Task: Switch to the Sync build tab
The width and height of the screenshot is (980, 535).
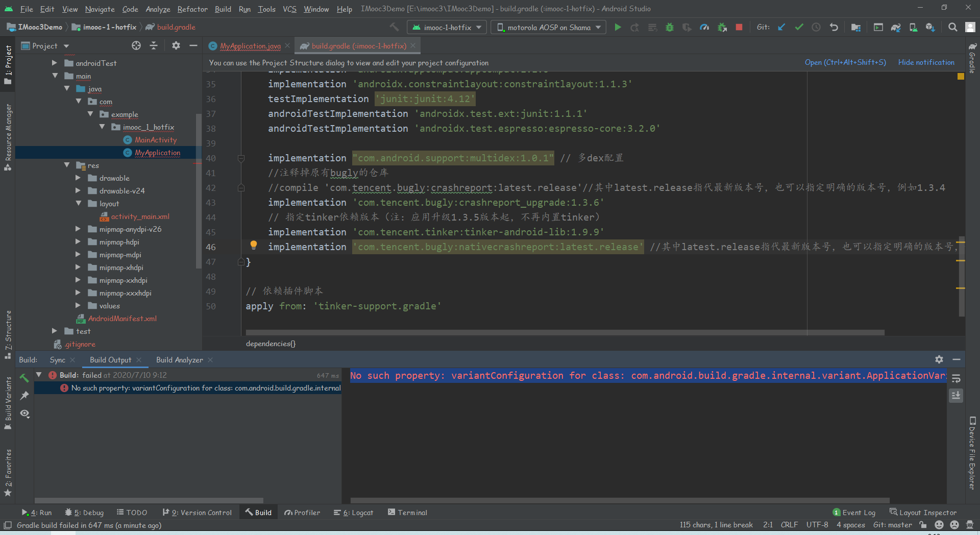Action: point(57,360)
